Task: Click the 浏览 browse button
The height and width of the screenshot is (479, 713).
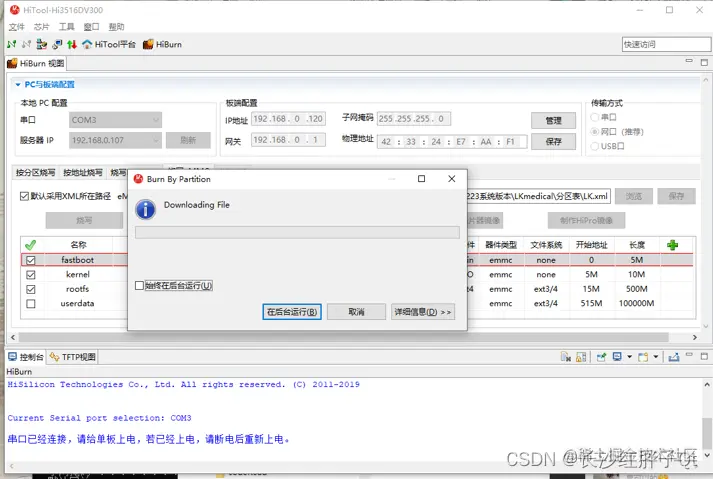Action: pos(634,196)
